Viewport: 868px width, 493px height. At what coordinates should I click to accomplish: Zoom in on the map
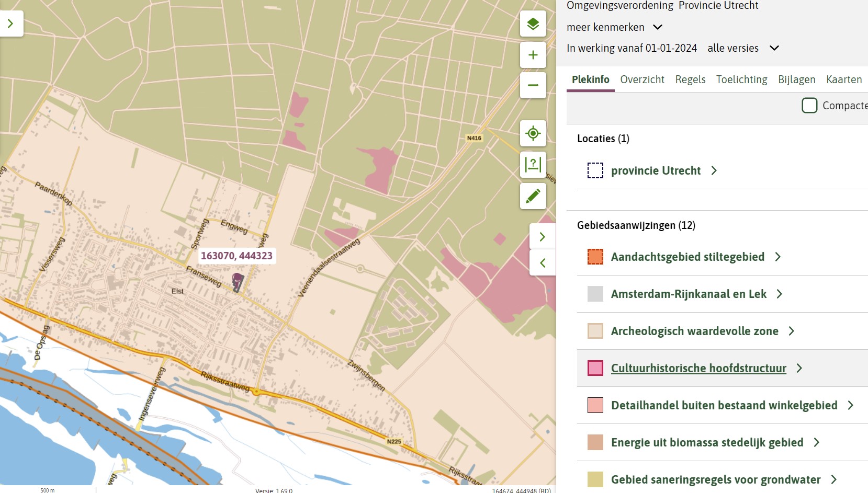click(533, 55)
